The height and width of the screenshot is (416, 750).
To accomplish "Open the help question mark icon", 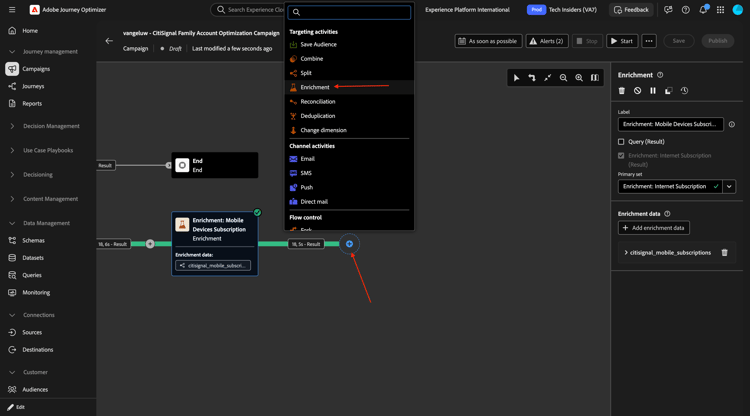I will (685, 10).
